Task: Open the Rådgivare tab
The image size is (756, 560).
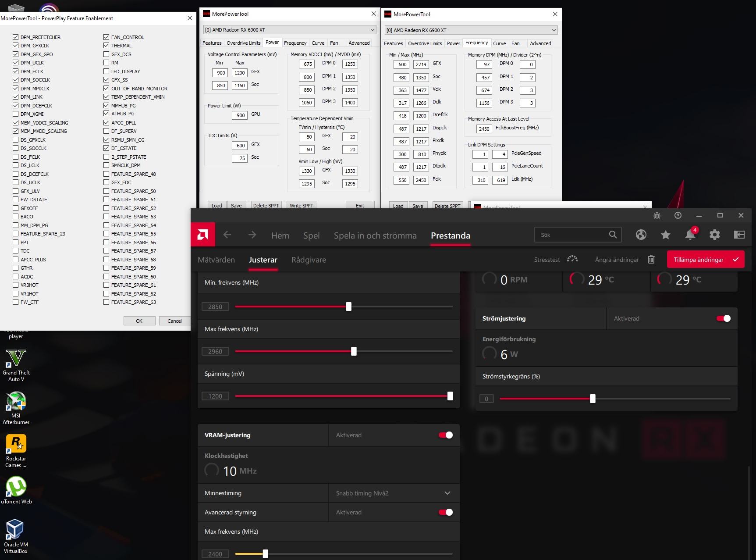Action: point(309,260)
